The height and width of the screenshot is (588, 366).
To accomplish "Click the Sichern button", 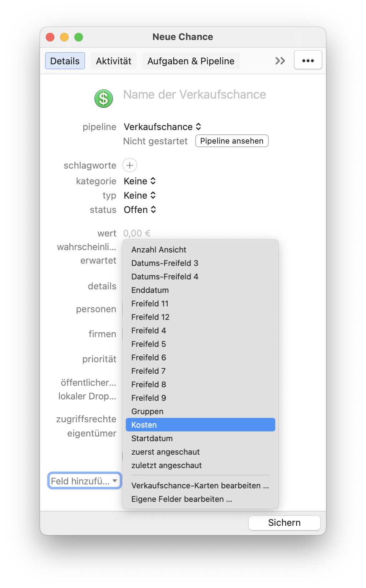I will (285, 523).
